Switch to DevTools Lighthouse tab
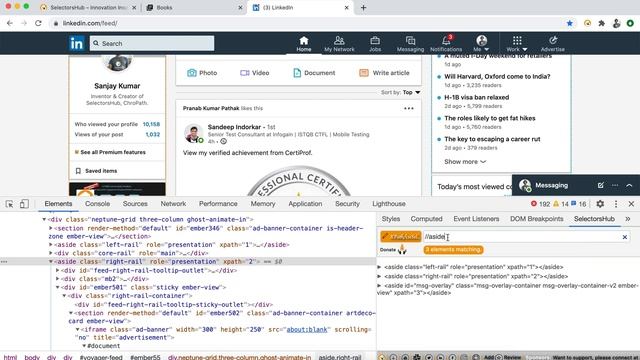The image size is (640, 360). pyautogui.click(x=389, y=204)
